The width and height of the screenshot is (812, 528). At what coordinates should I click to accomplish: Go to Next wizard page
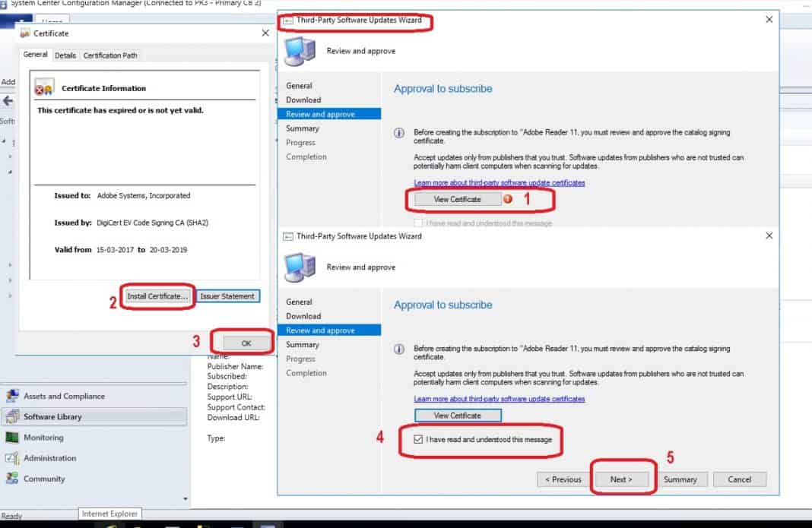coord(621,479)
